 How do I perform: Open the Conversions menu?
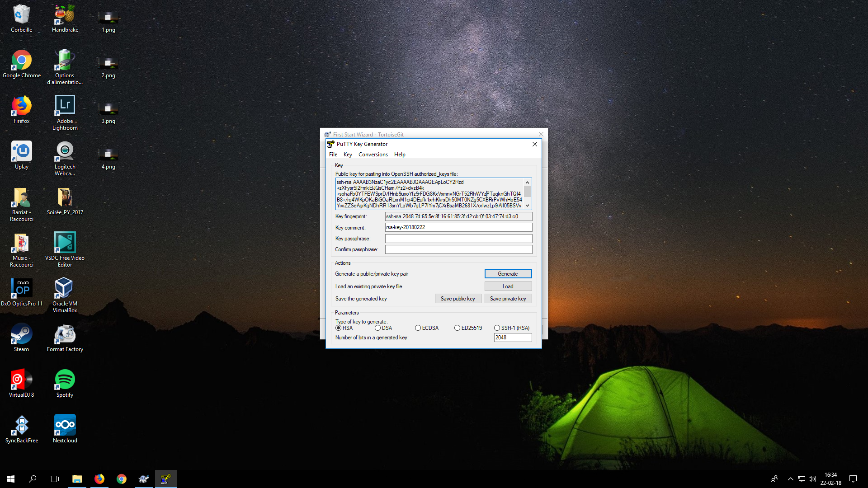tap(373, 155)
